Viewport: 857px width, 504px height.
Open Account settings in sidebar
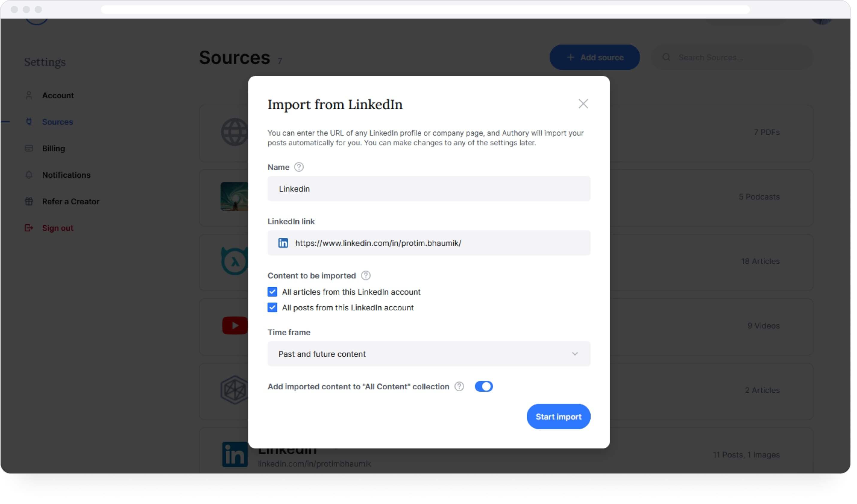point(58,96)
